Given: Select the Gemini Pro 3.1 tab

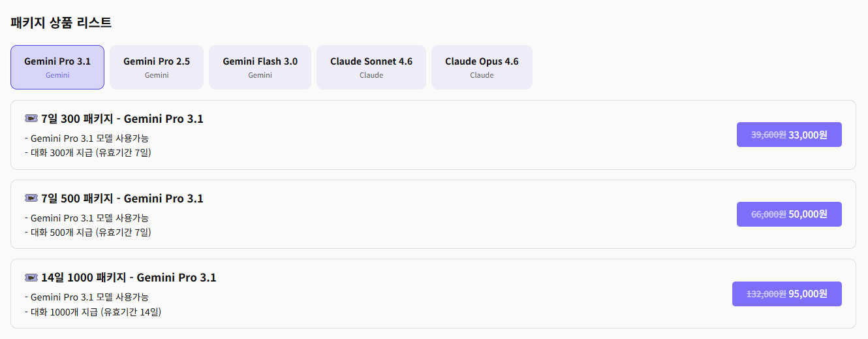Looking at the screenshot, I should tap(57, 67).
